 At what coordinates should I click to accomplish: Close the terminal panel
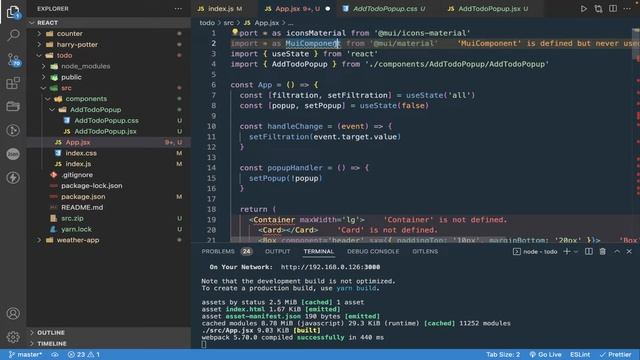pos(629,251)
